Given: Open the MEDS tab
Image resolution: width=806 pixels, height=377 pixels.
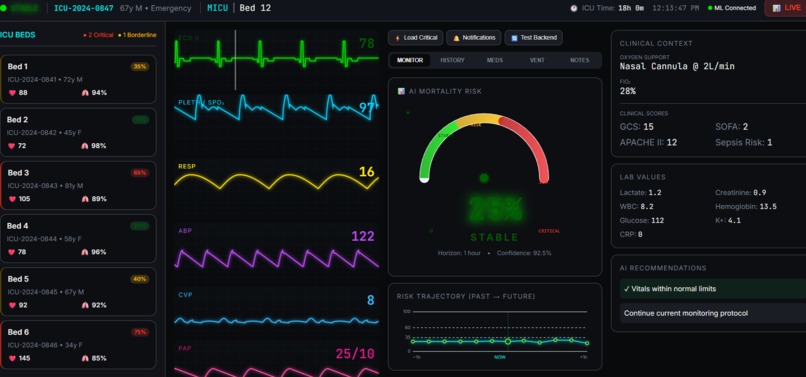Looking at the screenshot, I should 495,60.
